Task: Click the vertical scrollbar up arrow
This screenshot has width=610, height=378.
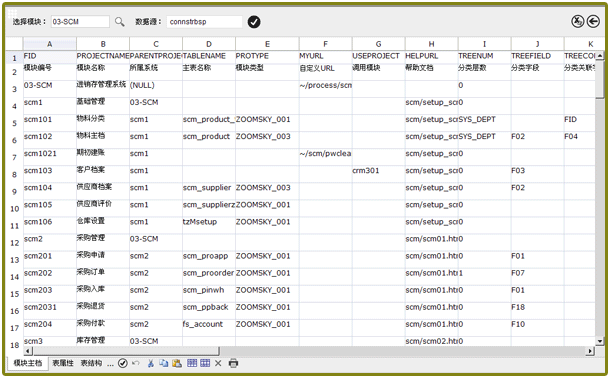Action: coord(600,56)
